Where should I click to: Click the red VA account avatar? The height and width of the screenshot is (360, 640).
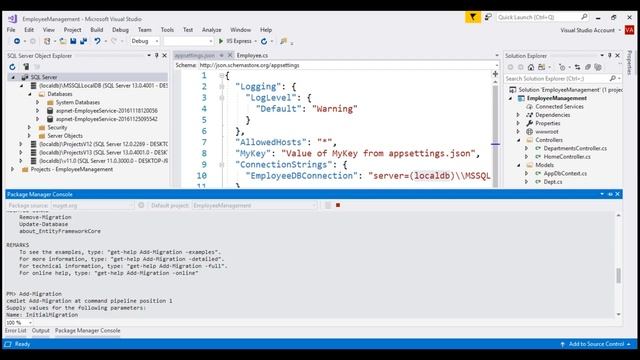tap(629, 30)
